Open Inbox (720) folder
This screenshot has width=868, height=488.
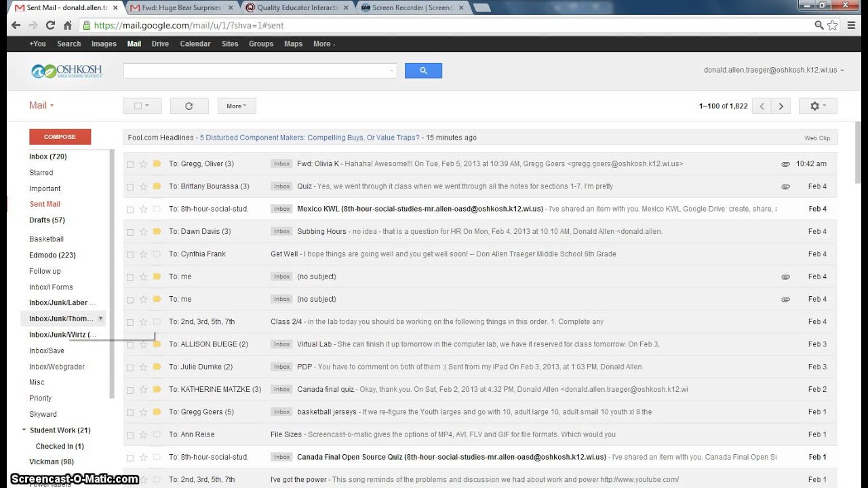pyautogui.click(x=47, y=157)
